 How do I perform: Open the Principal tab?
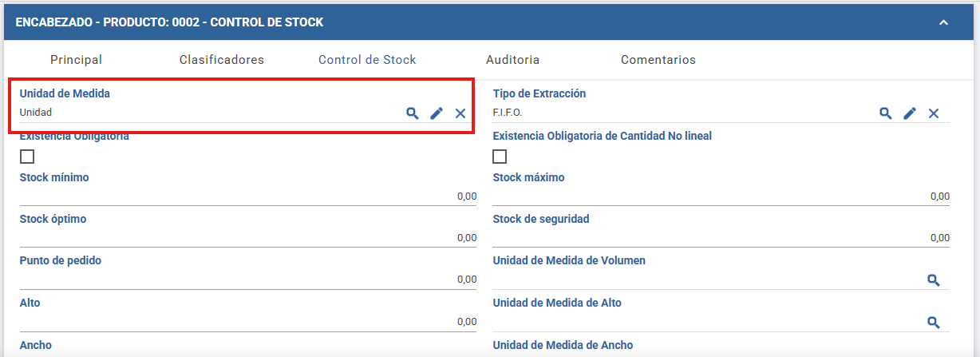(x=77, y=60)
